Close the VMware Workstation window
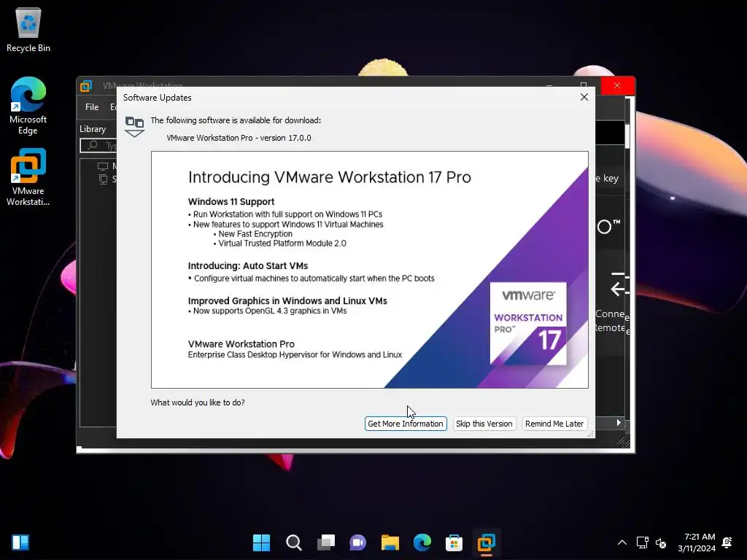This screenshot has width=747, height=560. tap(617, 86)
